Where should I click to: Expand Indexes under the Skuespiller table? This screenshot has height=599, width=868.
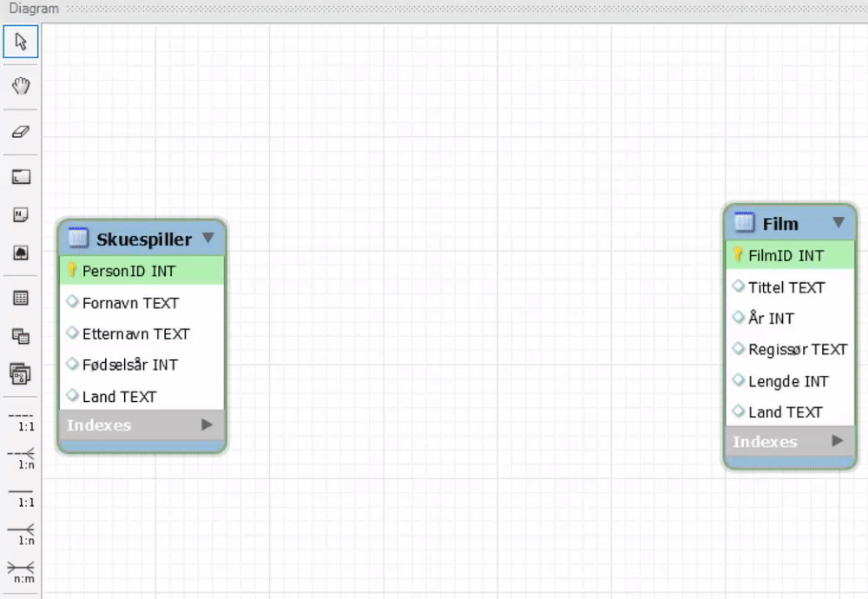coord(207,425)
